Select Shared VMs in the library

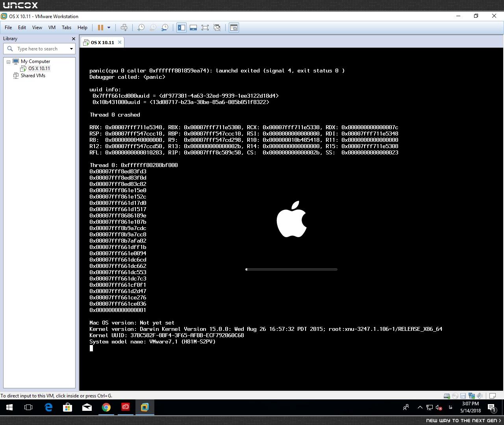[x=33, y=76]
